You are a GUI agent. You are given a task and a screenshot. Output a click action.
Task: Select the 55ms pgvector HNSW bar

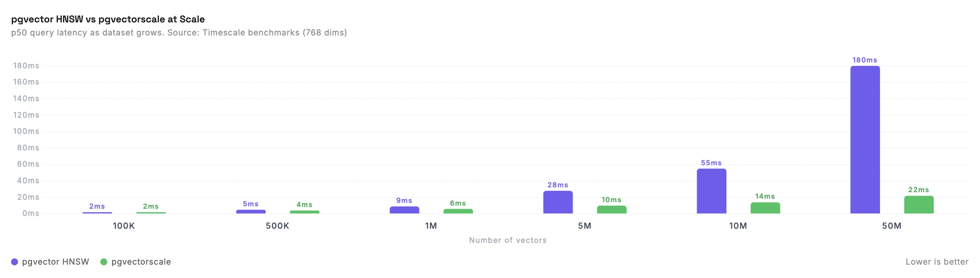pyautogui.click(x=711, y=191)
